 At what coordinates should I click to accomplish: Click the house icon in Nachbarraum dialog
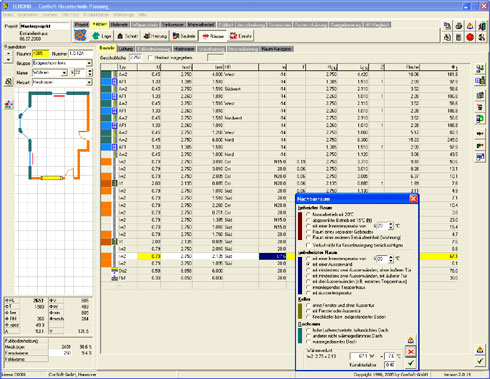(411, 340)
